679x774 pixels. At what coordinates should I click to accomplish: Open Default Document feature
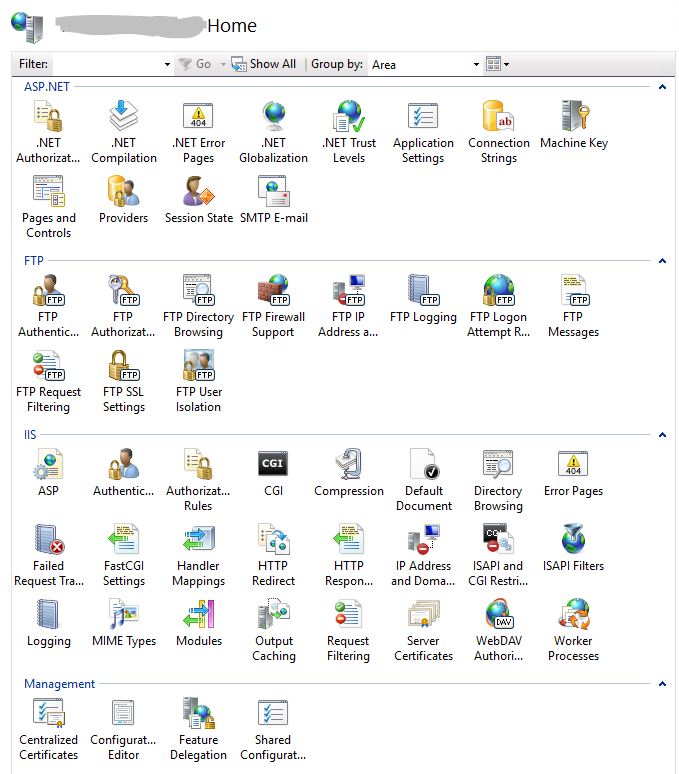coord(423,480)
